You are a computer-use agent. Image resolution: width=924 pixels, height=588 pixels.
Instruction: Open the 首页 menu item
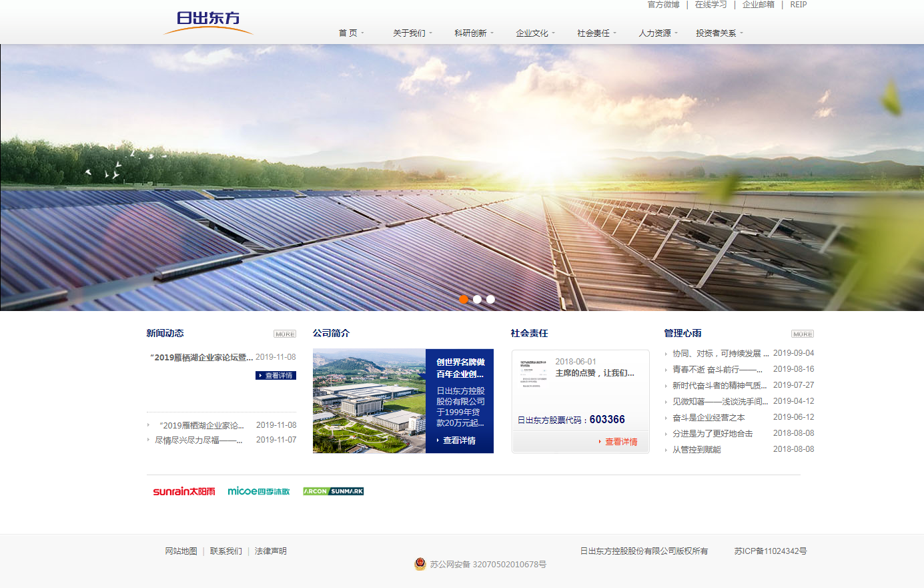click(x=350, y=33)
